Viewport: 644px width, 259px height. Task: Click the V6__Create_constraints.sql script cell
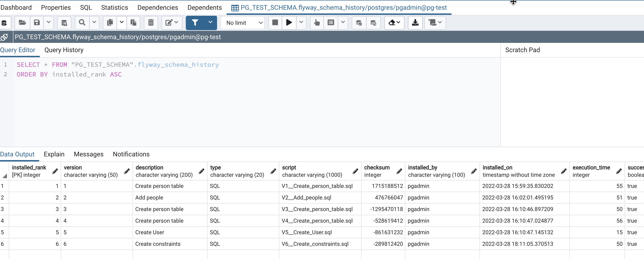pyautogui.click(x=315, y=244)
